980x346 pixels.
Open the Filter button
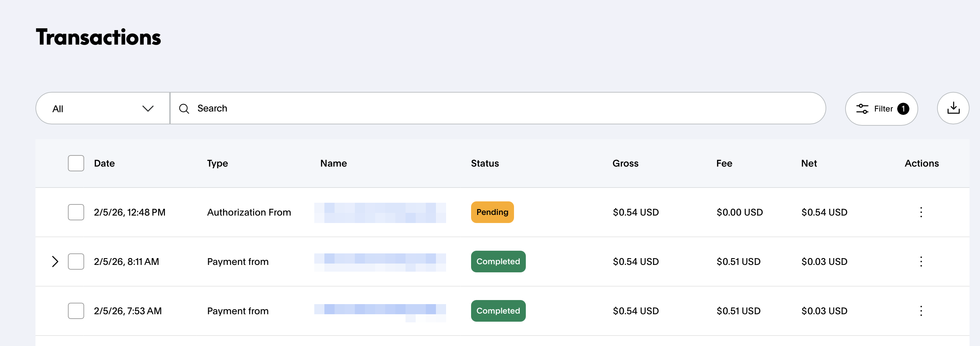coord(881,109)
